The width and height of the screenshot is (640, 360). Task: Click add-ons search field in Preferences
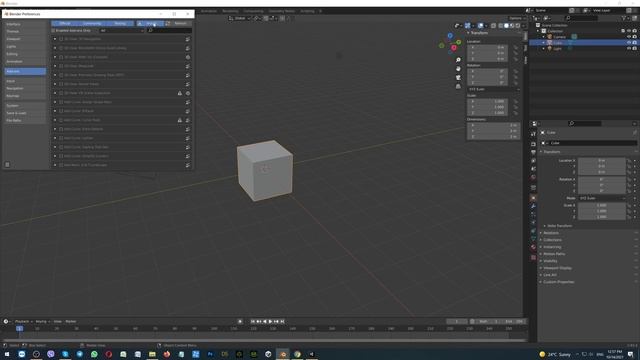click(x=169, y=31)
